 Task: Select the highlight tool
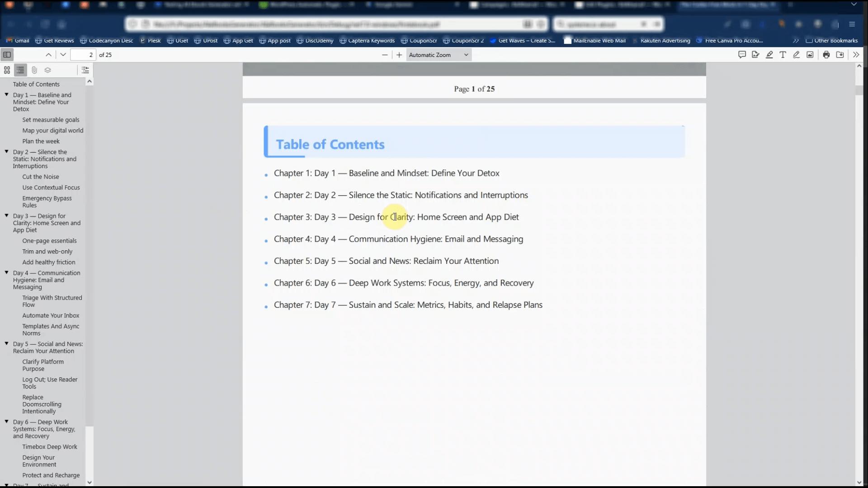[769, 55]
